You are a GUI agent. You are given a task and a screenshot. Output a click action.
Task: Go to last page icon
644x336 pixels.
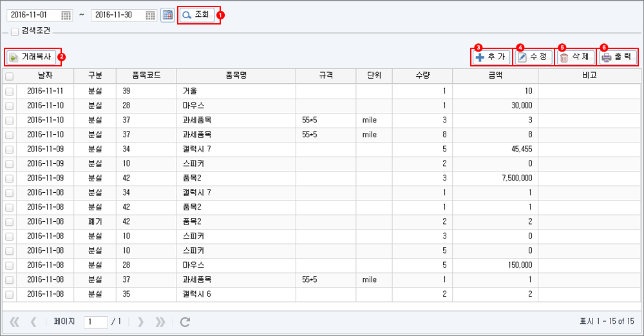[x=160, y=322]
